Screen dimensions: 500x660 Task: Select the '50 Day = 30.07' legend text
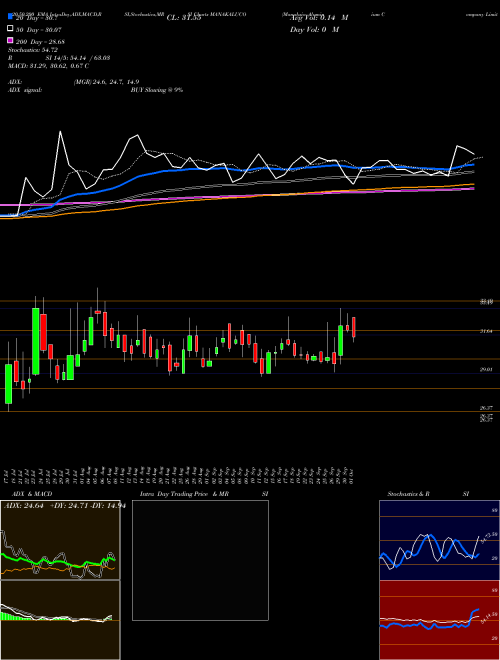click(x=39, y=30)
